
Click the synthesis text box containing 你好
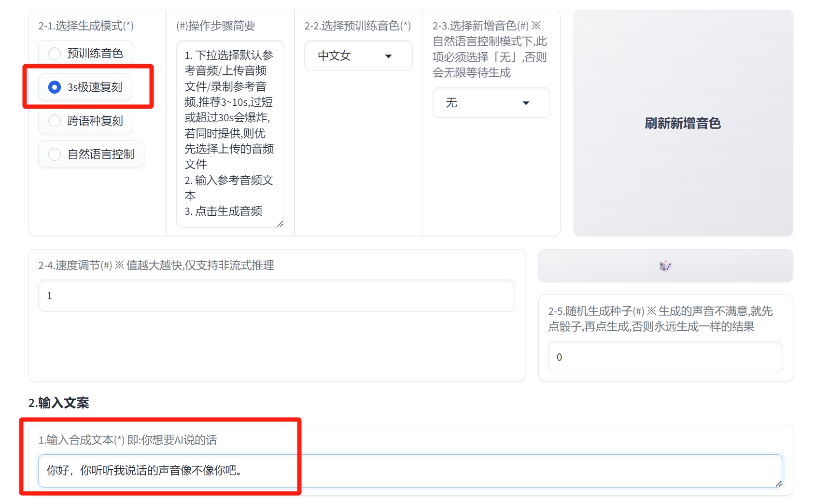coord(410,471)
